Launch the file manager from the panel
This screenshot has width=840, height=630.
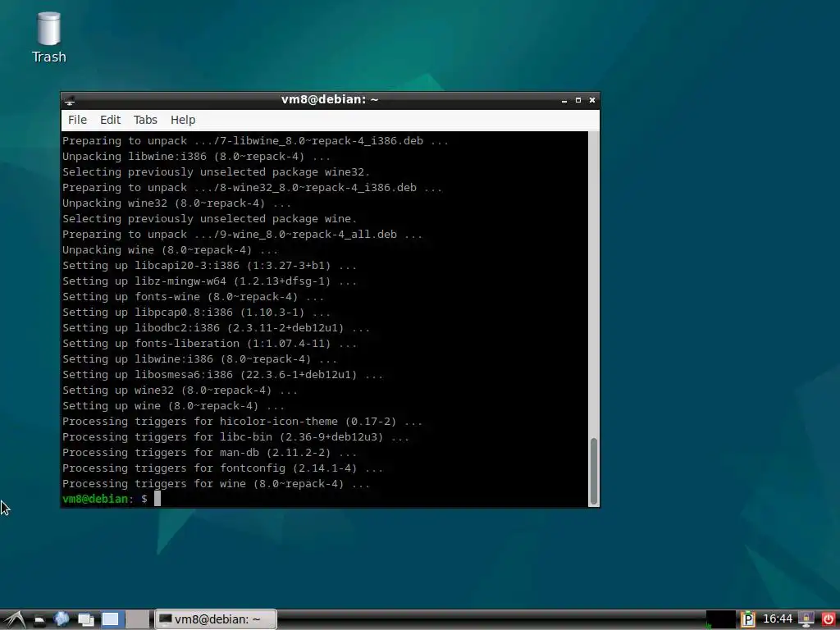[x=39, y=620]
